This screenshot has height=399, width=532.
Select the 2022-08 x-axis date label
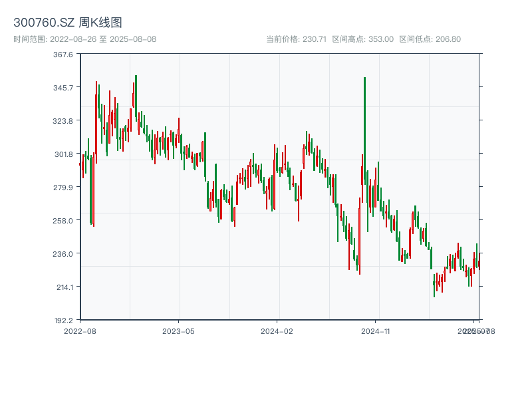[80, 331]
